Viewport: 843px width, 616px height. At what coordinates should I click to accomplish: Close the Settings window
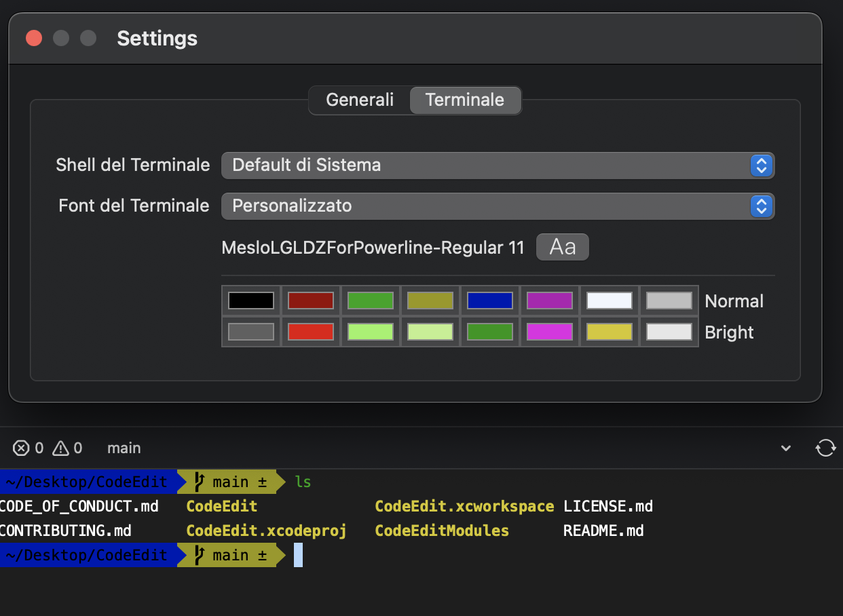pyautogui.click(x=34, y=38)
